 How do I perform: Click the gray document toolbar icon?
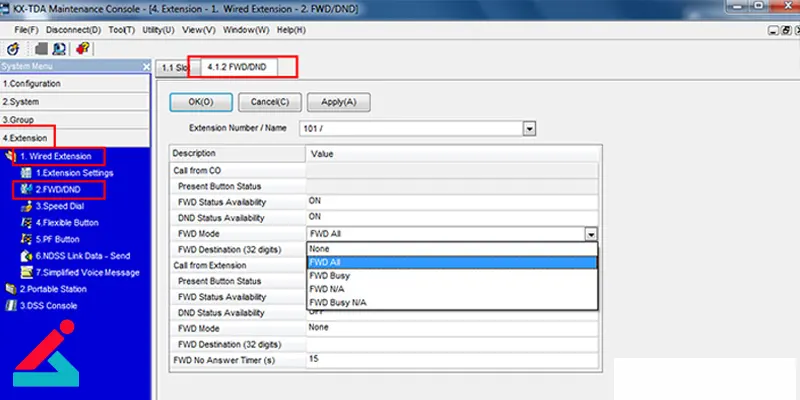click(41, 49)
